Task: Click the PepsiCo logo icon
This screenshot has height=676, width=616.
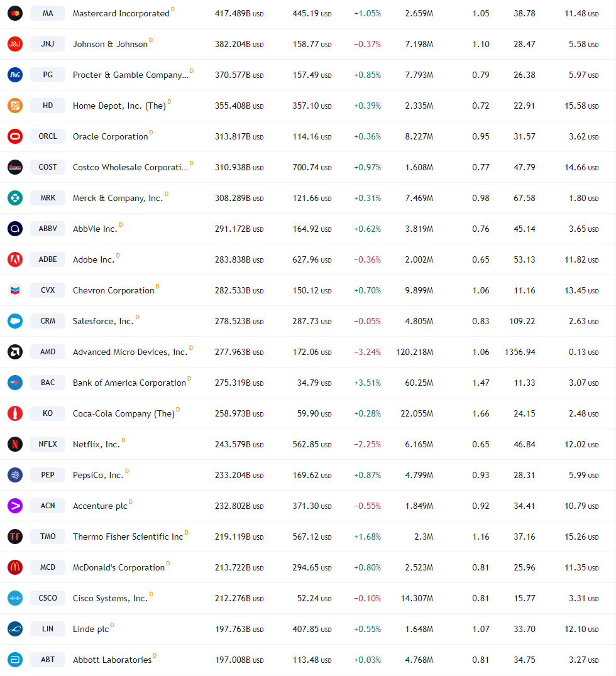Action: (x=15, y=475)
